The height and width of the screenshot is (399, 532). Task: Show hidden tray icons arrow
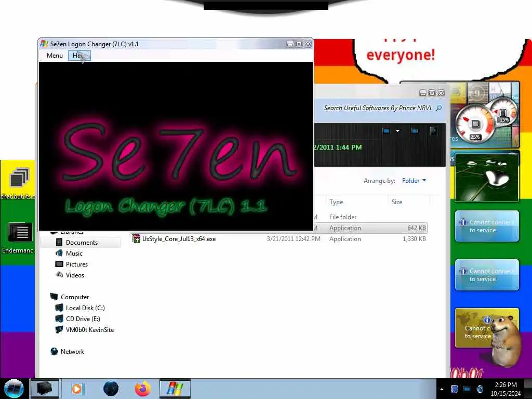(x=442, y=389)
